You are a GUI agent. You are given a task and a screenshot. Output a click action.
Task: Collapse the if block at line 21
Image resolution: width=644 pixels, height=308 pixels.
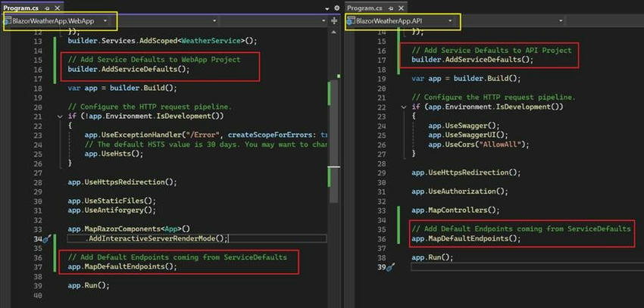pos(61,117)
